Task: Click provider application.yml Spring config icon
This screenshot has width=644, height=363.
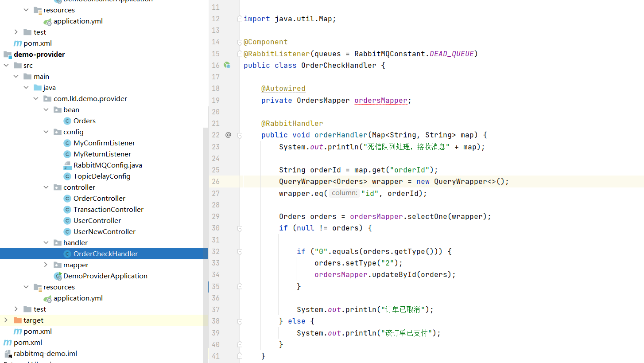Action: point(47,298)
